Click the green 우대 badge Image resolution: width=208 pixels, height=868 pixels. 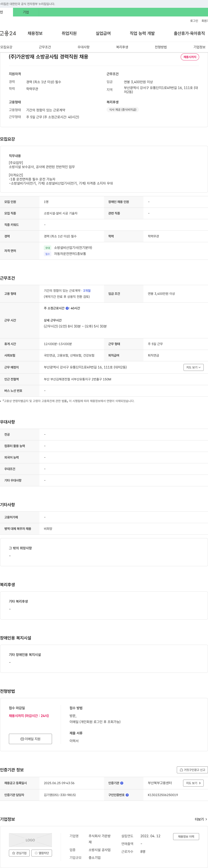(x=47, y=248)
